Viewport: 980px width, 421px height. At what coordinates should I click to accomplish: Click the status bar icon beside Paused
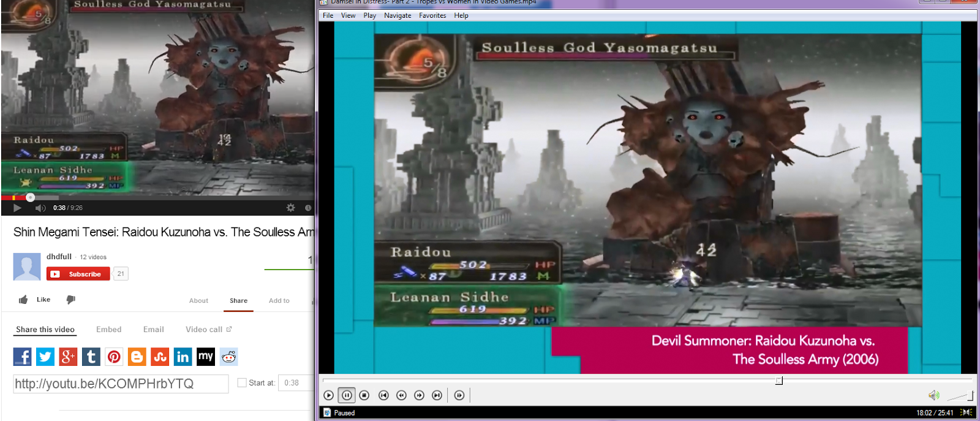click(327, 412)
